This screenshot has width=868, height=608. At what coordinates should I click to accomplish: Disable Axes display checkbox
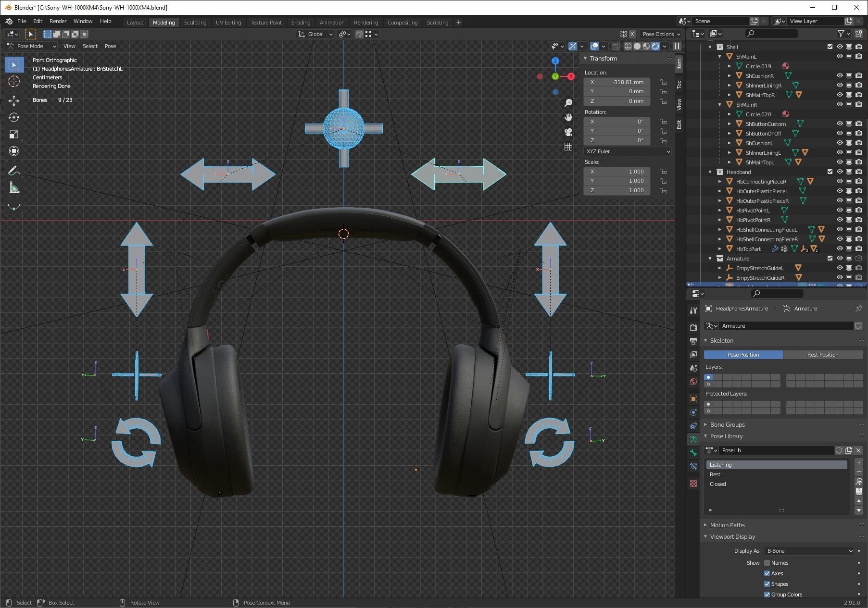tap(767, 573)
